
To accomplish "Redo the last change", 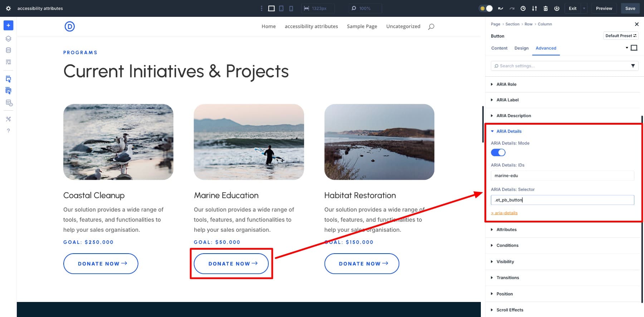I will tap(512, 8).
